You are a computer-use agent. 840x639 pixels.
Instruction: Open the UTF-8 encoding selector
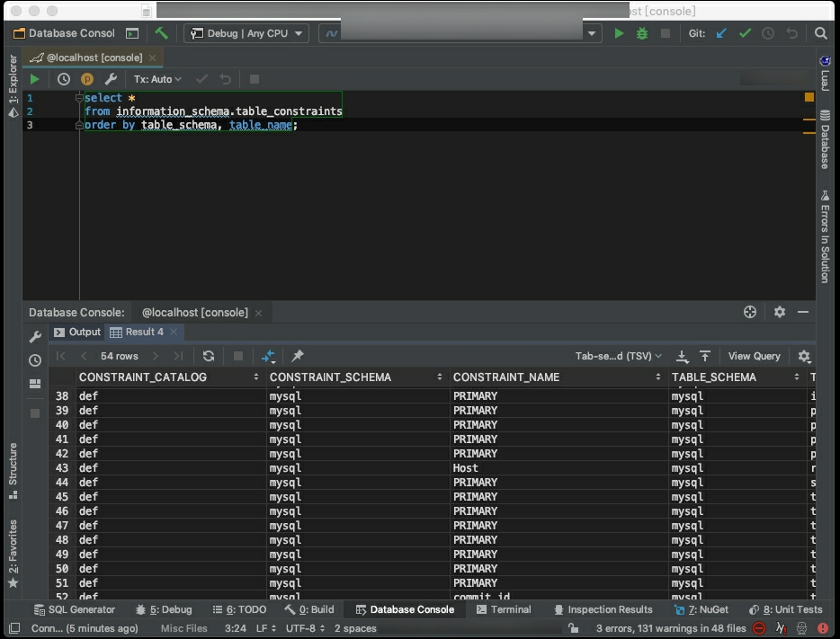tap(306, 628)
